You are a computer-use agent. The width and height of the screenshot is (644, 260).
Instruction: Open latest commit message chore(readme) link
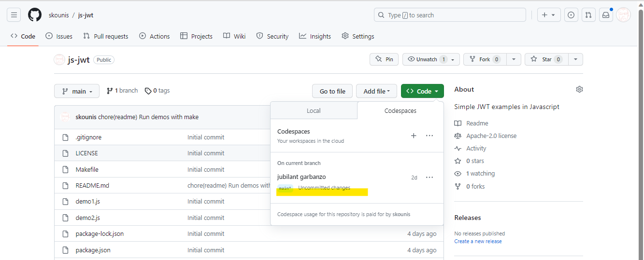148,117
